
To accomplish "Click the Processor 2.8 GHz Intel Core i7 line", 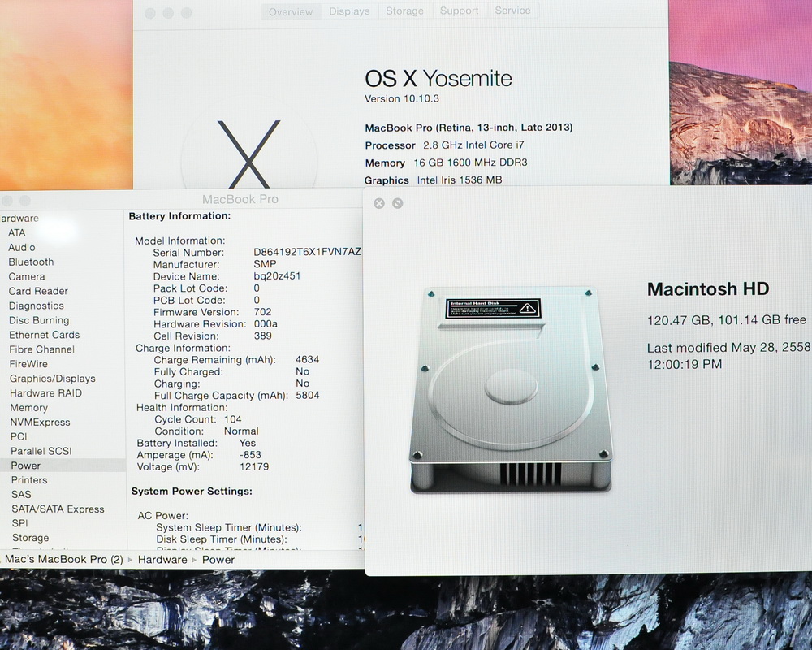I will 444,145.
